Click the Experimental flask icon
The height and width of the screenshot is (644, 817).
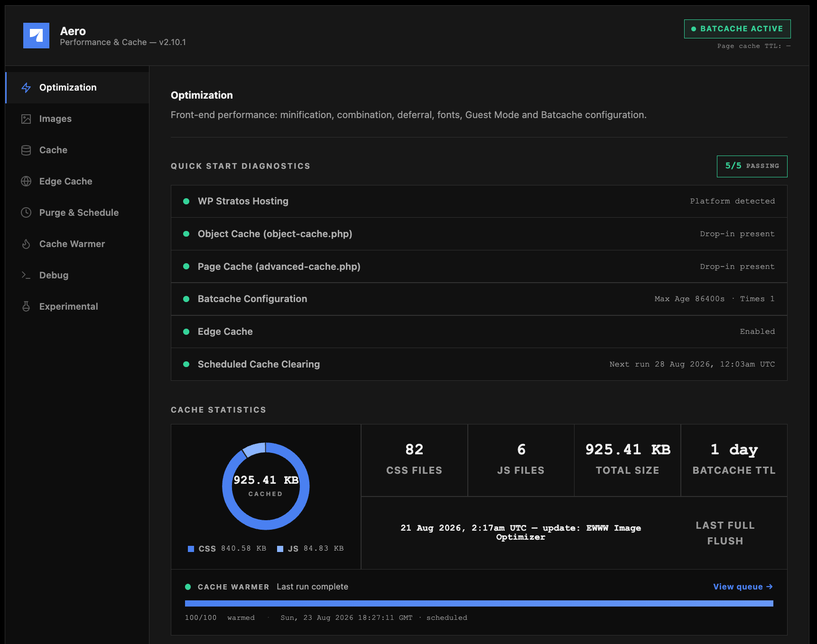click(x=26, y=307)
